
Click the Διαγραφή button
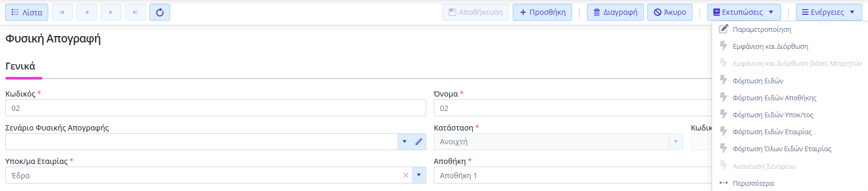coord(615,12)
